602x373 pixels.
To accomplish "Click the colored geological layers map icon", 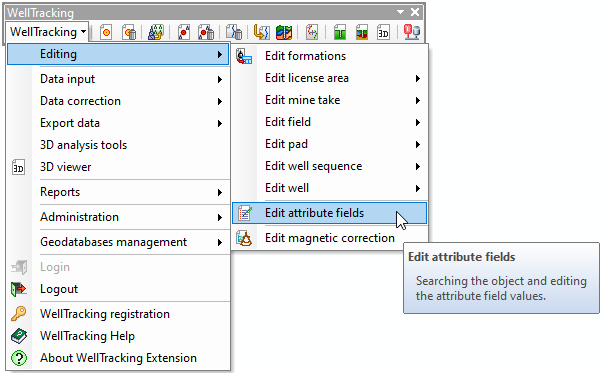I will point(284,32).
